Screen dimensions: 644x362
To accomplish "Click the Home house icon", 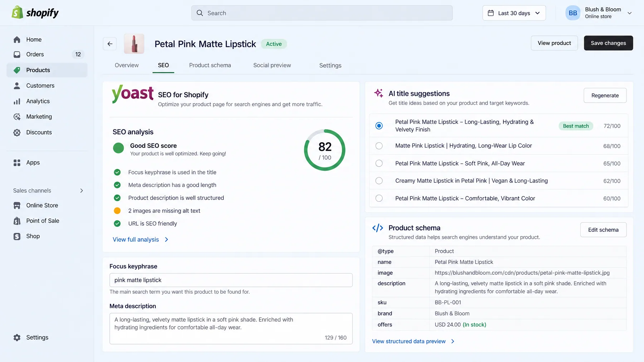I will coord(17,40).
